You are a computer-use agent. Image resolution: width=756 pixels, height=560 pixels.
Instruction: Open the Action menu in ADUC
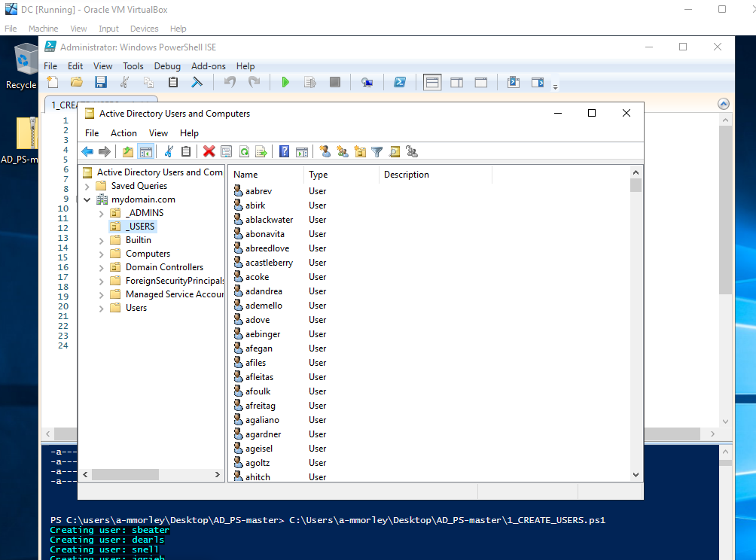click(123, 132)
